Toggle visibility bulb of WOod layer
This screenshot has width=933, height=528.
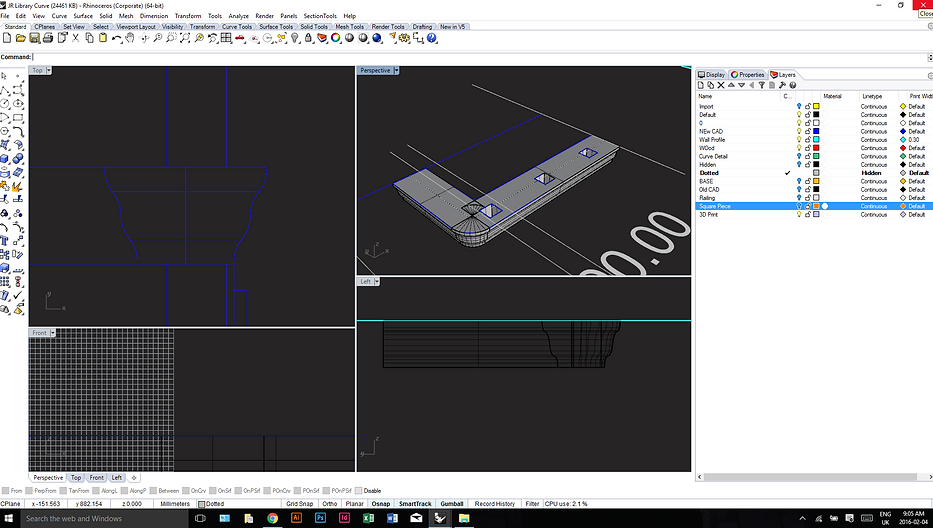coord(799,148)
